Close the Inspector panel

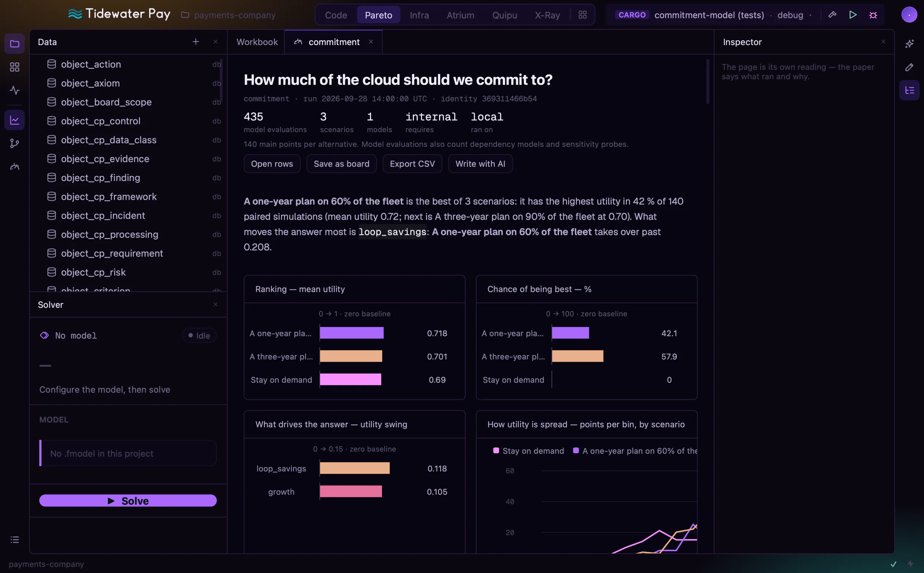(883, 42)
